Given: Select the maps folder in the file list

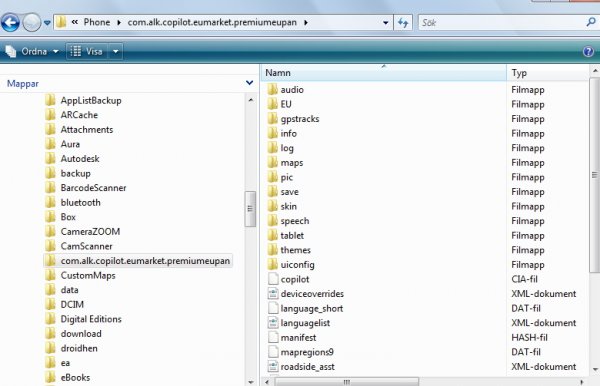Looking at the screenshot, I should 292,163.
